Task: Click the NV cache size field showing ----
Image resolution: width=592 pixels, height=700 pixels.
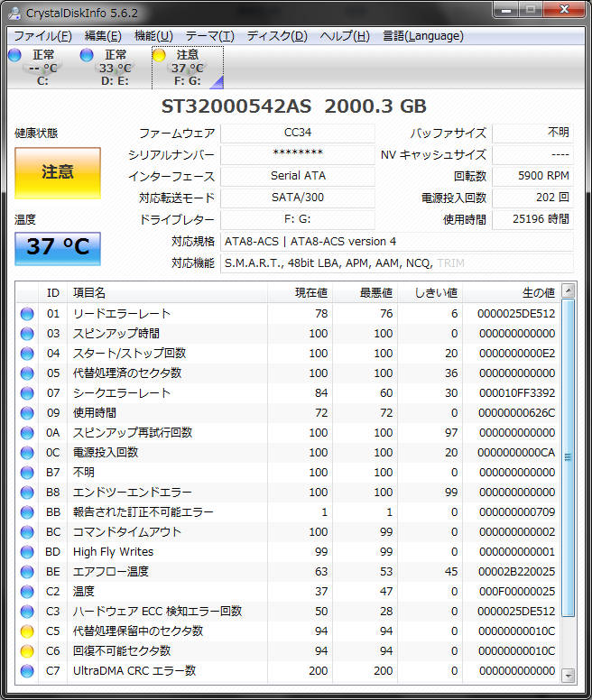Action: (x=532, y=154)
